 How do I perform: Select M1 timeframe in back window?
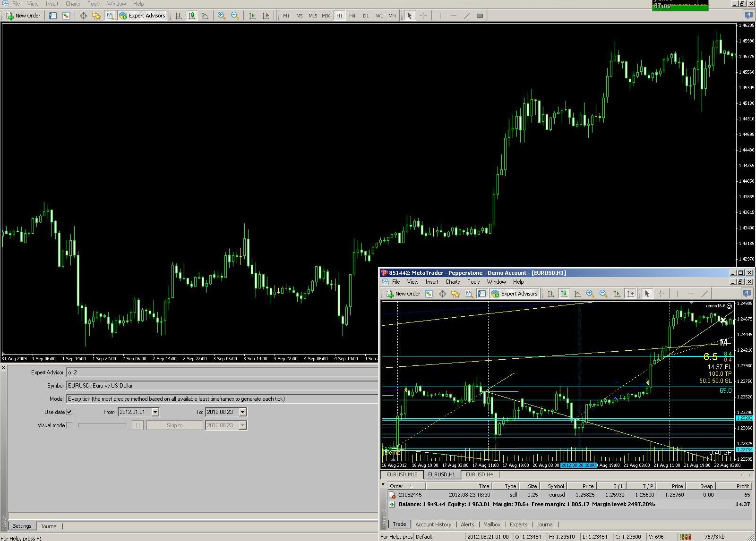286,16
